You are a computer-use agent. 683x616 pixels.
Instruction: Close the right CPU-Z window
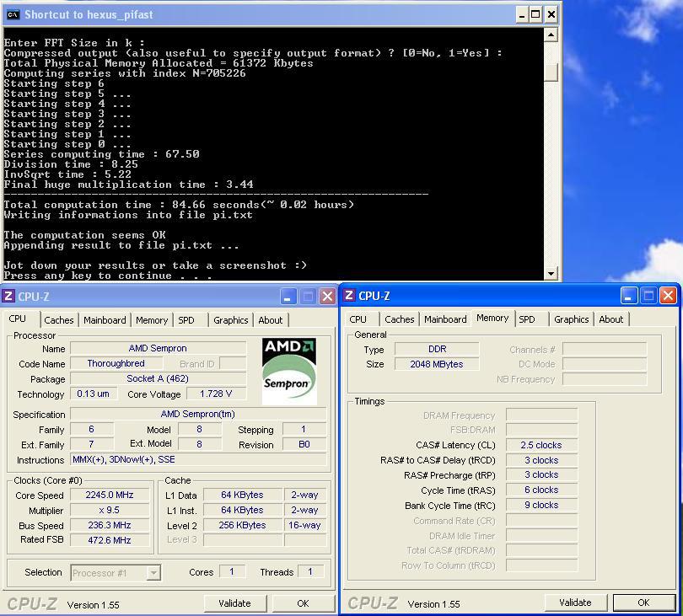[668, 296]
